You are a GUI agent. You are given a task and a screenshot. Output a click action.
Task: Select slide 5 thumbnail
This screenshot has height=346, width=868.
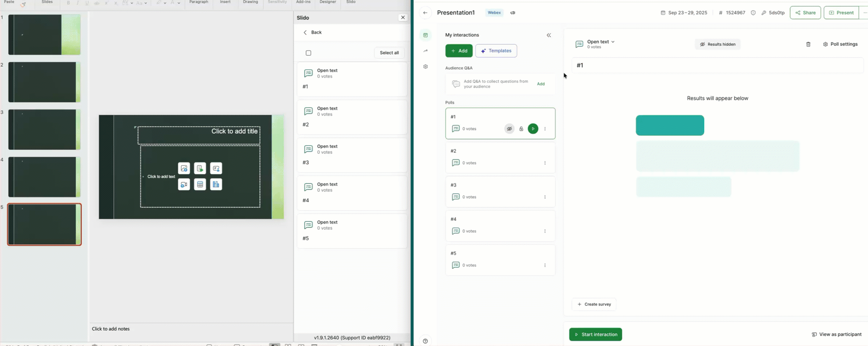tap(44, 224)
